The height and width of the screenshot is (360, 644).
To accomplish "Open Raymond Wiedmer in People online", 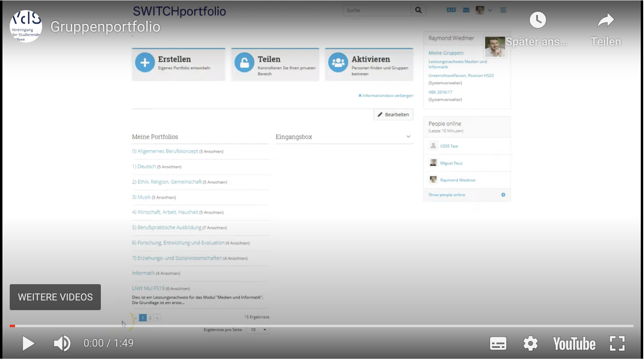I will [x=458, y=180].
